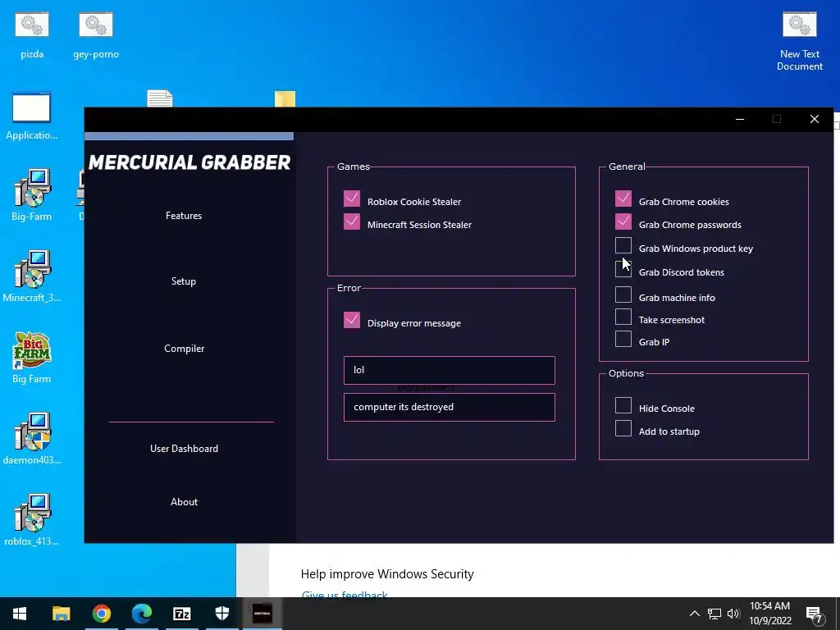This screenshot has width=840, height=630.
Task: Select the daemon403... installer icon
Action: 32,438
